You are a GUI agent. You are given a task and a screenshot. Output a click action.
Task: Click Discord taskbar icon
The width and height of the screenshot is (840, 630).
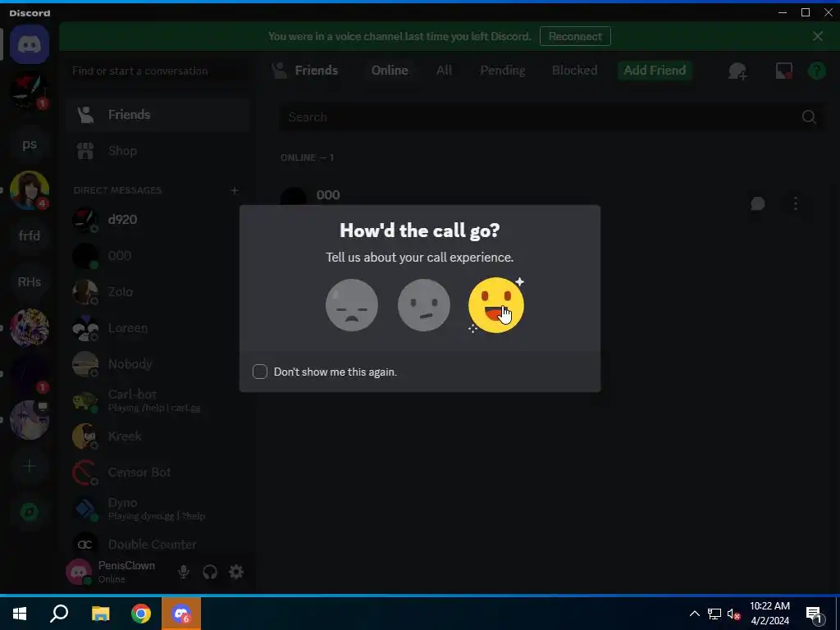[181, 614]
